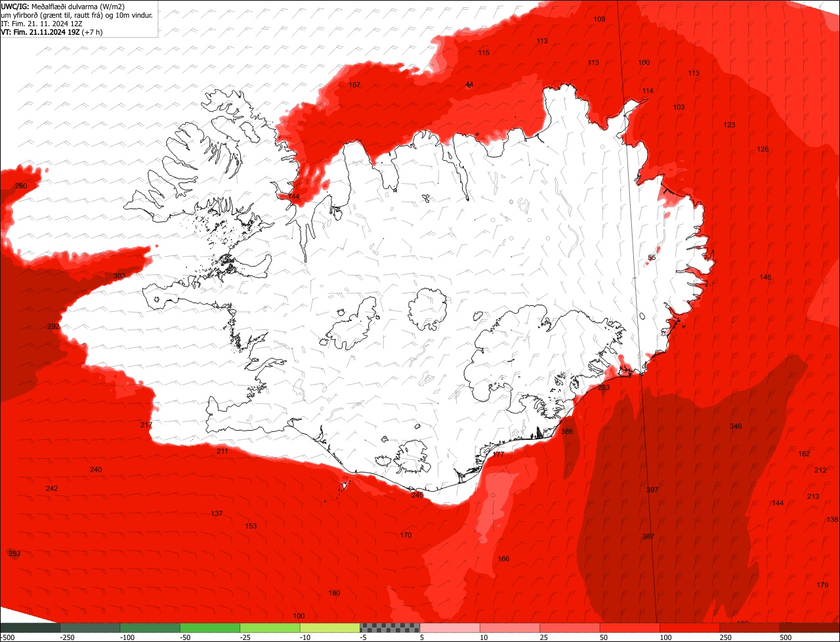The height and width of the screenshot is (642, 840).
Task: Select the red legend swatch between 50 and 100
Action: coord(630,628)
